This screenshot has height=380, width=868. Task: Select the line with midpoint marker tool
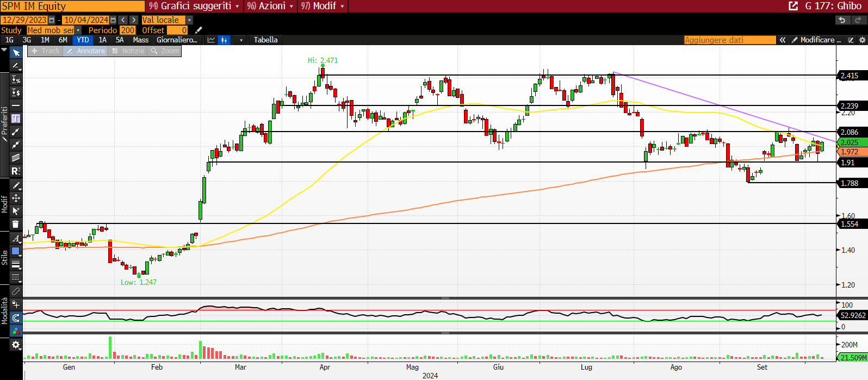(16, 145)
